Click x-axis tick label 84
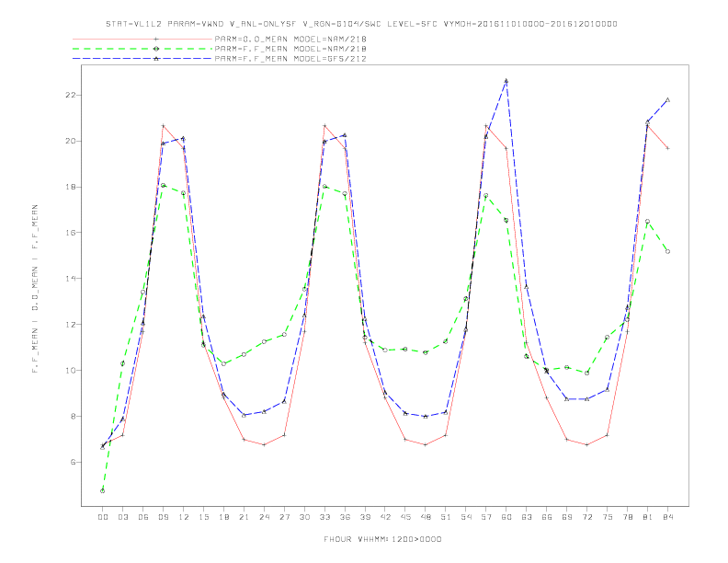 coord(668,517)
